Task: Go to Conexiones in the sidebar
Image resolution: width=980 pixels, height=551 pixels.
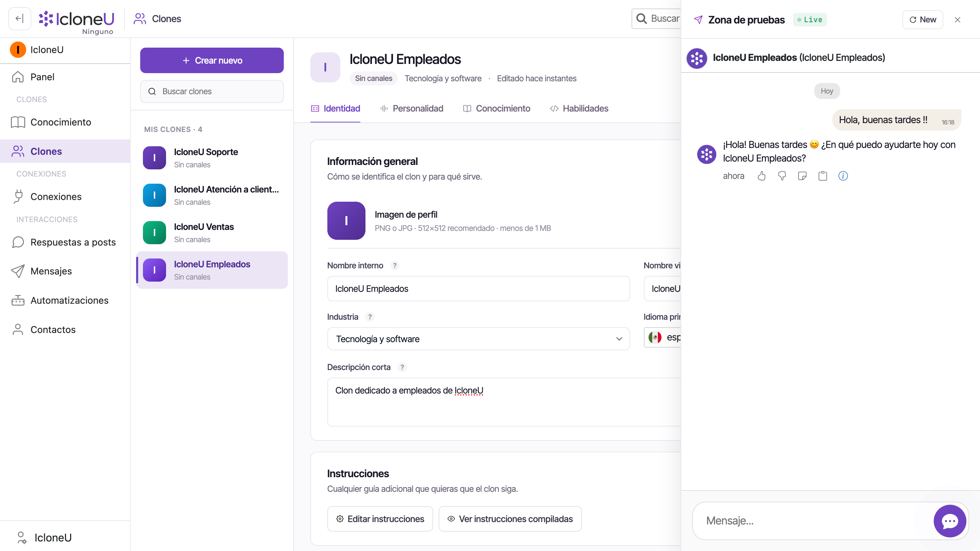Action: pos(65,197)
